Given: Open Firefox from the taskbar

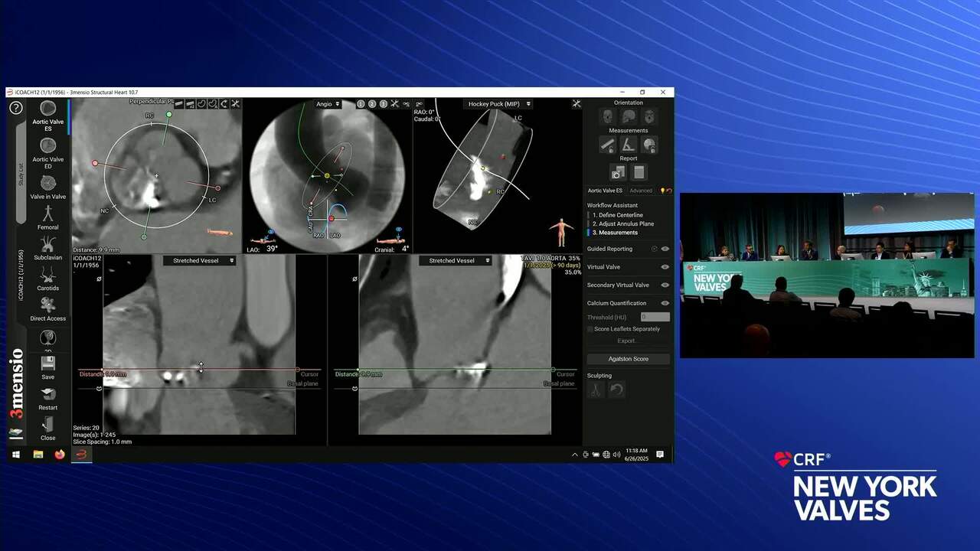Looking at the screenshot, I should pyautogui.click(x=59, y=455).
